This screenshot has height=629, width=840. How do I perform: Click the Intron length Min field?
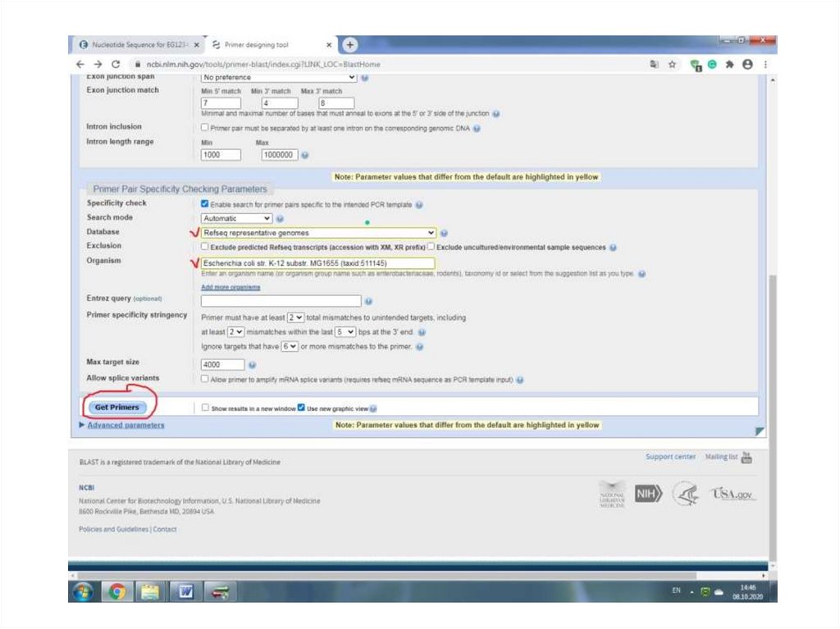coord(221,155)
